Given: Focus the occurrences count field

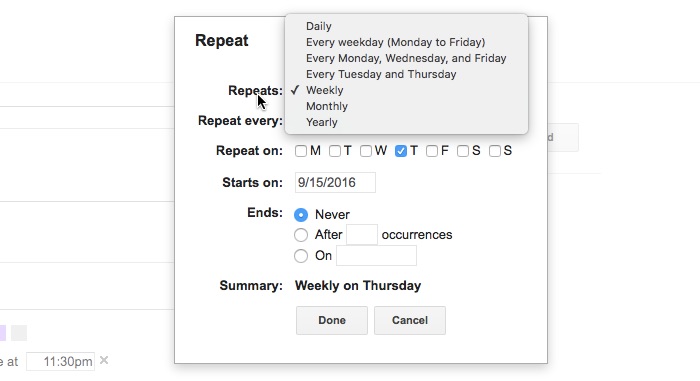Looking at the screenshot, I should [362, 235].
